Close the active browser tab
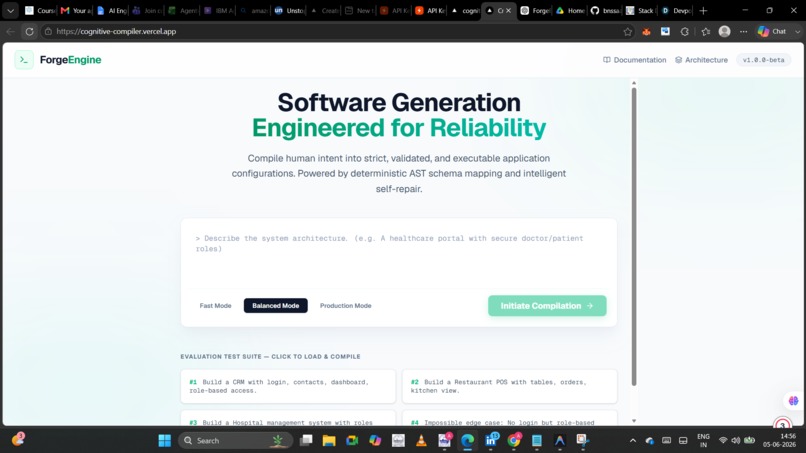Viewport: 806px width, 453px height. pyautogui.click(x=508, y=10)
